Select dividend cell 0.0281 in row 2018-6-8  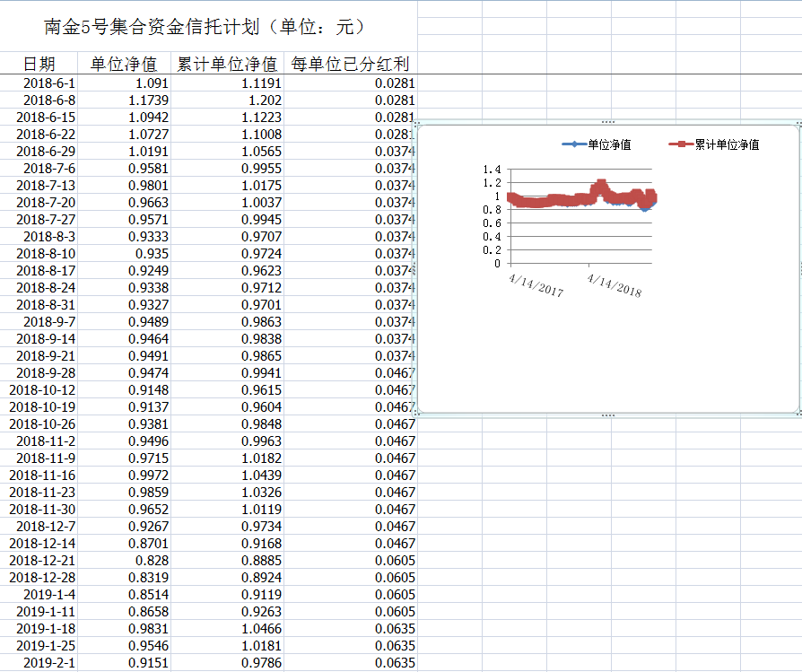coord(351,100)
